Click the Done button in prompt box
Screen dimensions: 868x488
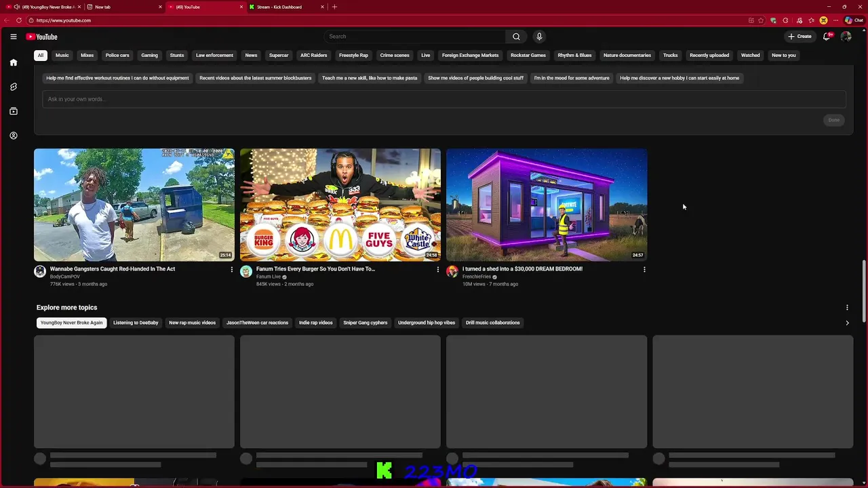(834, 120)
